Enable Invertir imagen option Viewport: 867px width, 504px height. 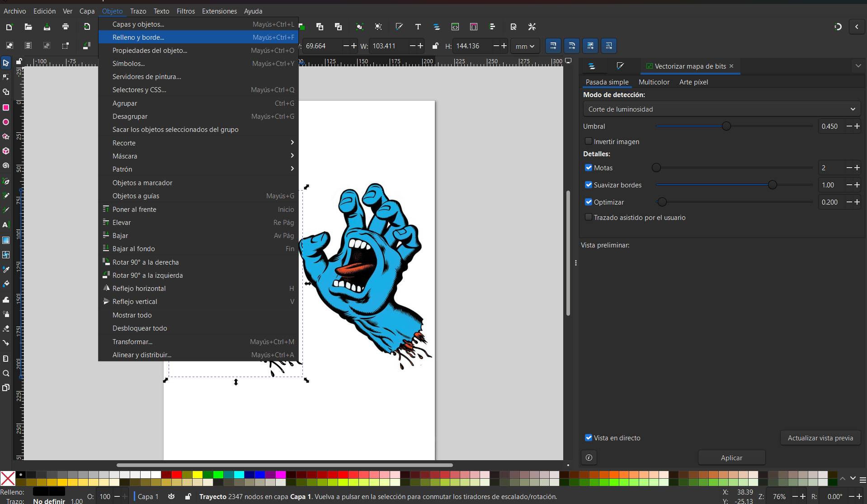[x=589, y=141]
